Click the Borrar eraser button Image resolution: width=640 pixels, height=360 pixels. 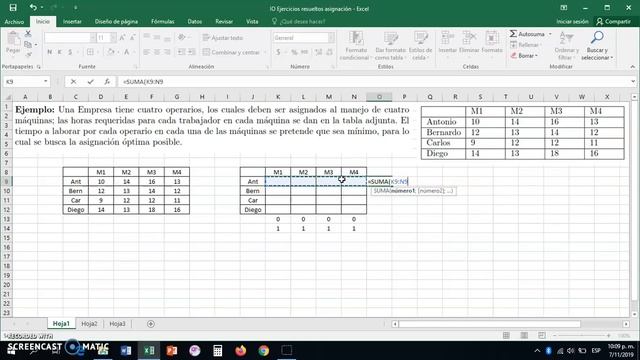coord(524,56)
